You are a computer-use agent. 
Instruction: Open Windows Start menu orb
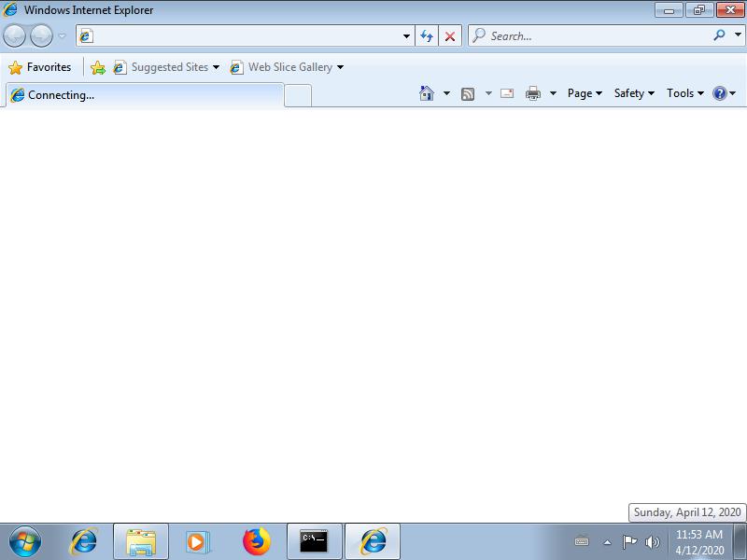[25, 541]
